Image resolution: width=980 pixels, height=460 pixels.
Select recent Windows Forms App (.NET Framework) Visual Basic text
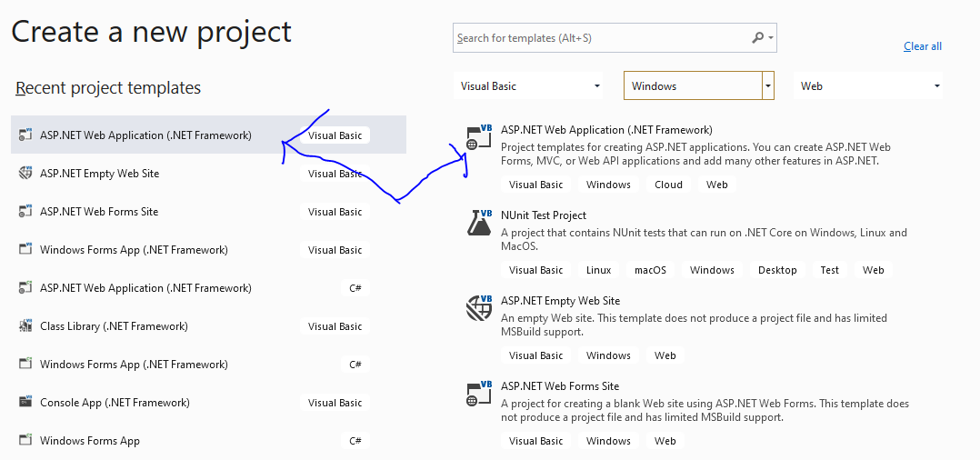(x=134, y=249)
